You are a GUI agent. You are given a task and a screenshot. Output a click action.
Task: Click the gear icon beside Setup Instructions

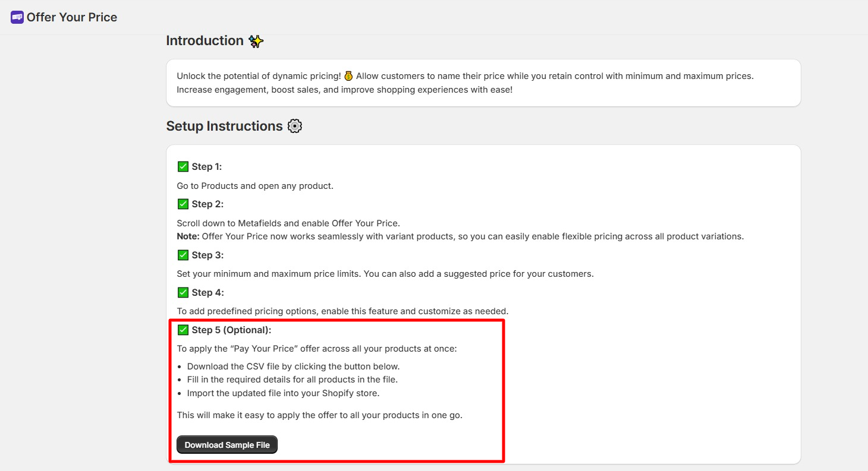click(294, 125)
